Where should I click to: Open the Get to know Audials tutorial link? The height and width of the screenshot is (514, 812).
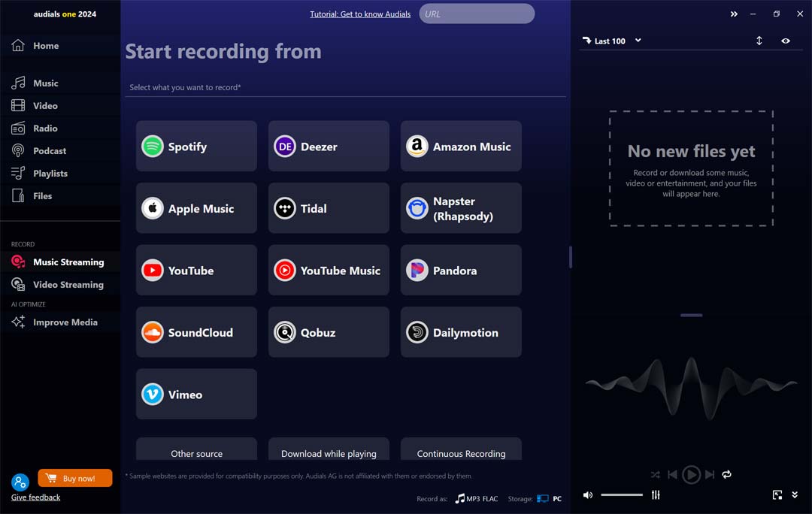360,14
